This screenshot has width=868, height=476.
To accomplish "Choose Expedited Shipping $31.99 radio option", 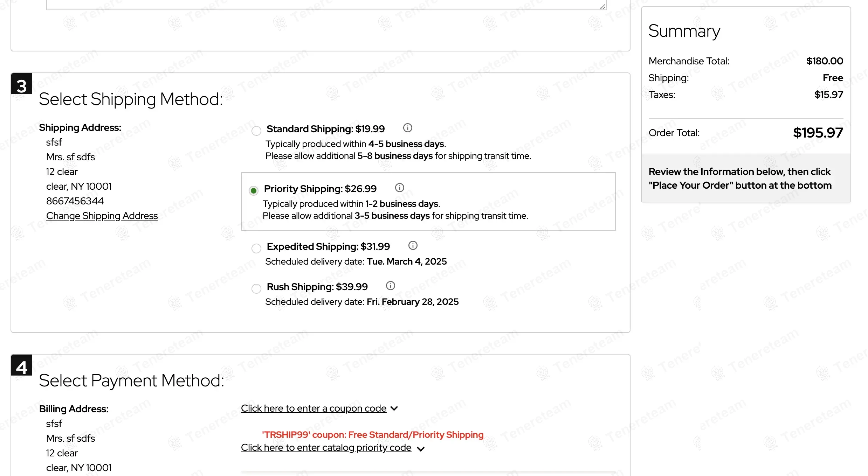I will coord(256,248).
